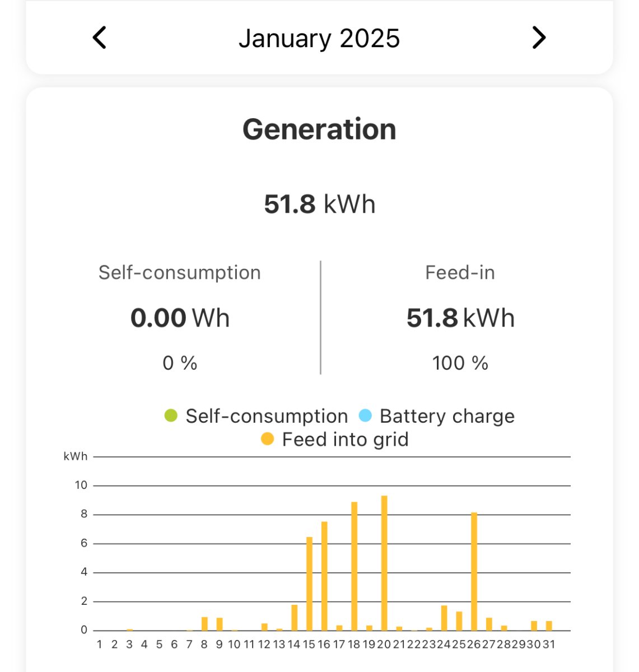Select the bar for day 20
639x672 pixels.
(x=384, y=563)
